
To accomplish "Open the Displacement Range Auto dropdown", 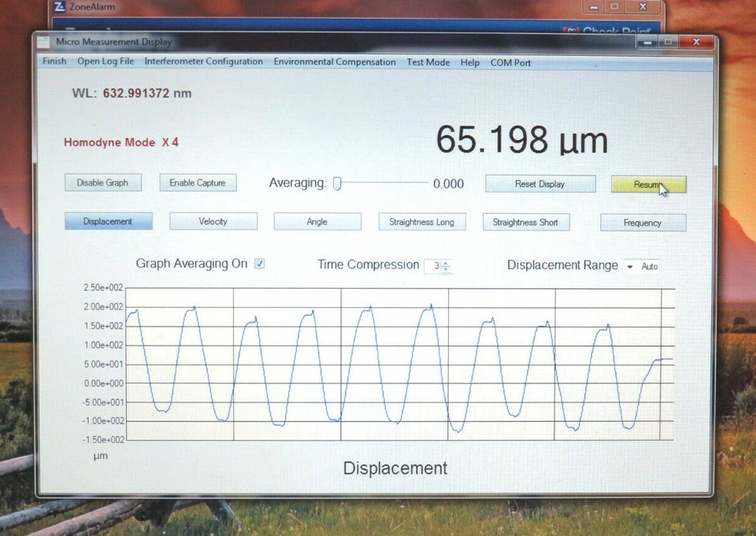I will tap(629, 266).
